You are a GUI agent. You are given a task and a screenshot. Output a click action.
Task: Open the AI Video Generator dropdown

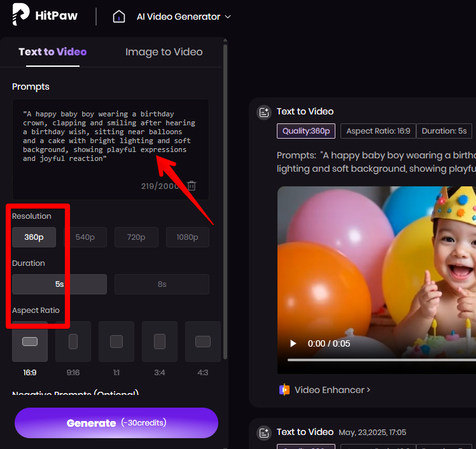(x=184, y=17)
